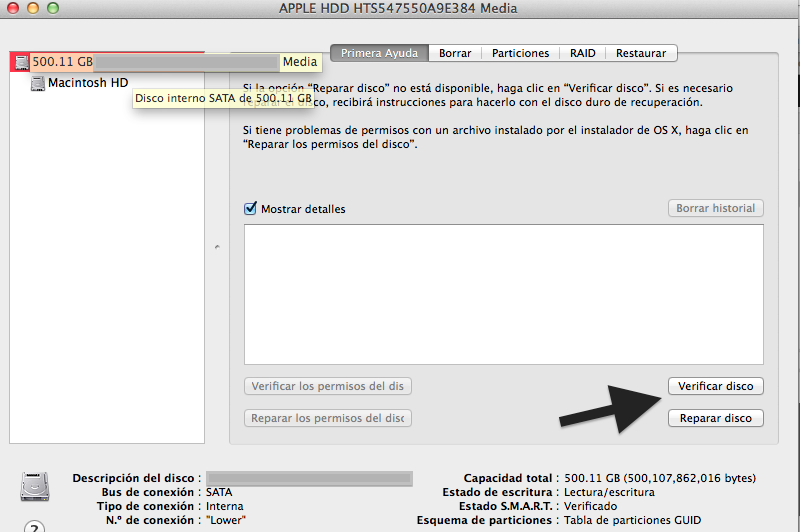Uncheck the Mostrar detalles checkbox
Screen dimensions: 800x532
pos(251,209)
